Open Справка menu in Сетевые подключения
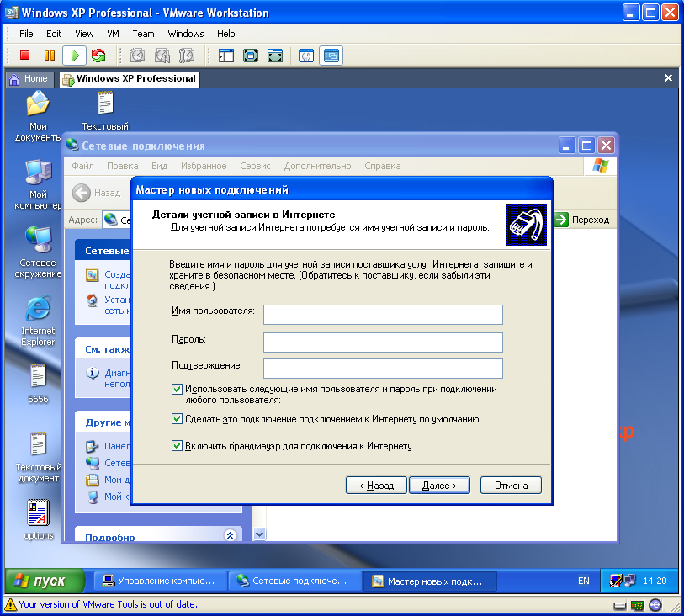 point(383,166)
